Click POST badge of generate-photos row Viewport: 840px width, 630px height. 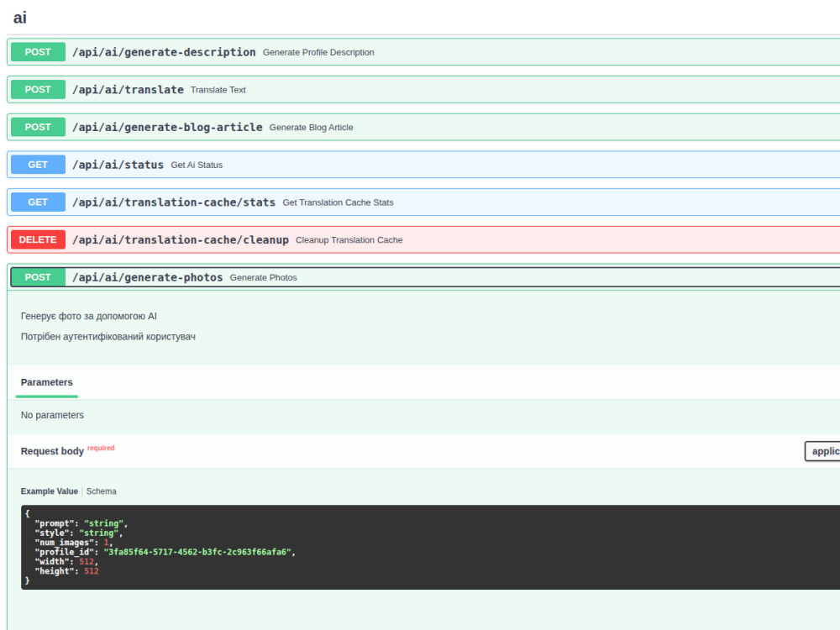(38, 277)
